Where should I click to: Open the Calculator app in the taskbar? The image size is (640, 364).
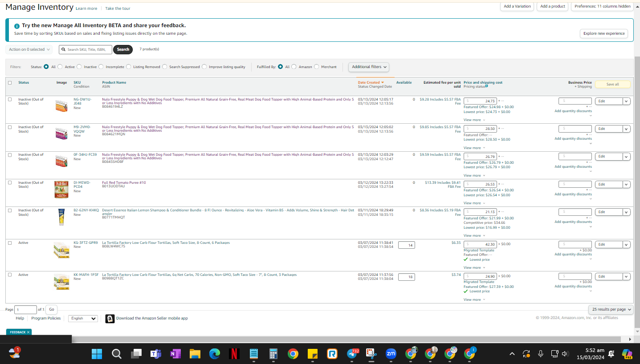pos(273,354)
